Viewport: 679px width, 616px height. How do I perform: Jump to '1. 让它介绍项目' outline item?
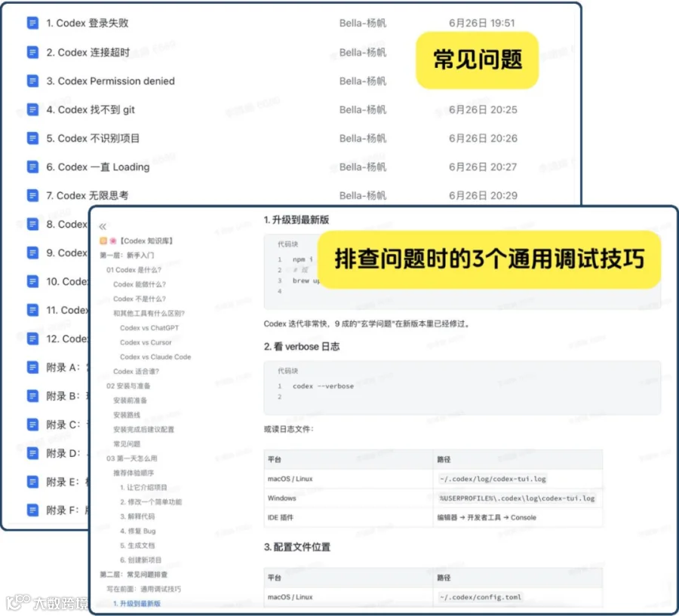[x=143, y=487]
